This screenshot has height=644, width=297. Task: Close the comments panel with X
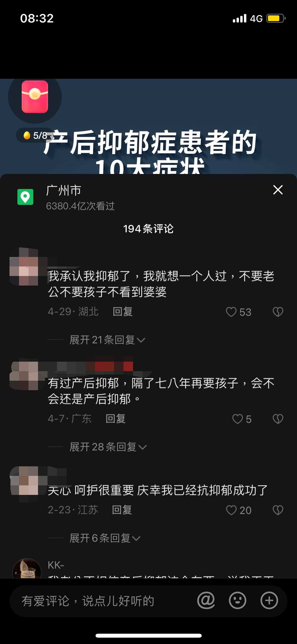click(278, 190)
